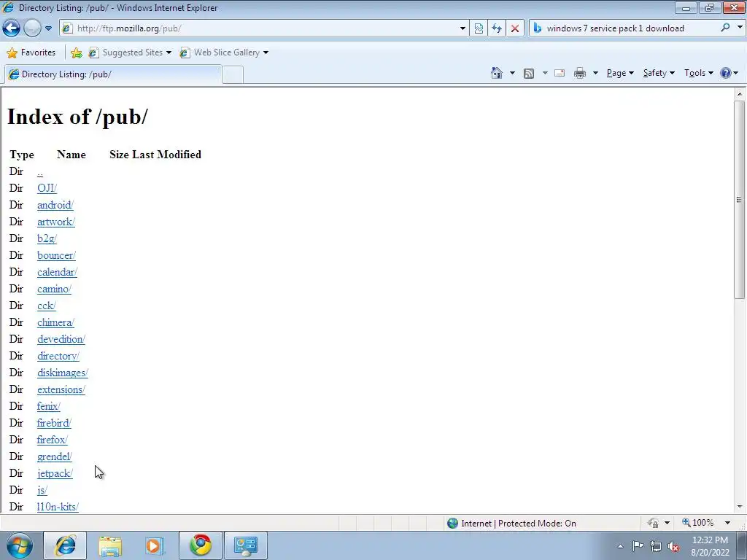Run search with the magnifier icon

[x=725, y=28]
